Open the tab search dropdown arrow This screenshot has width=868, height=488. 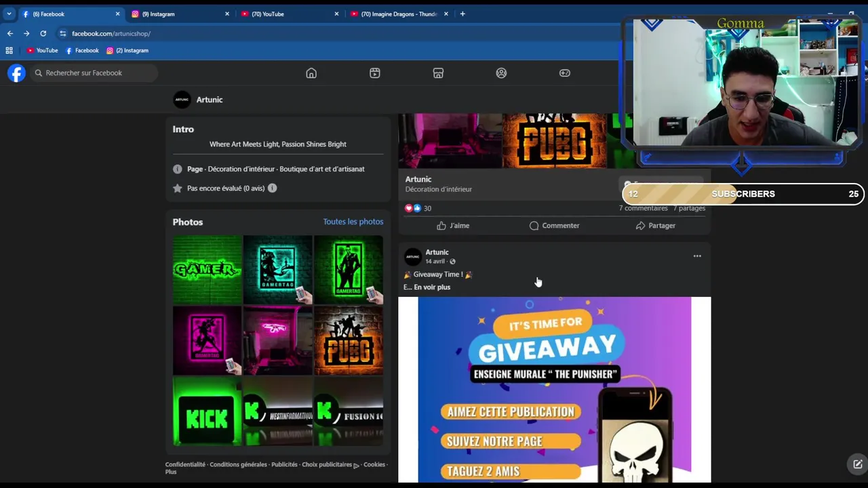point(9,14)
